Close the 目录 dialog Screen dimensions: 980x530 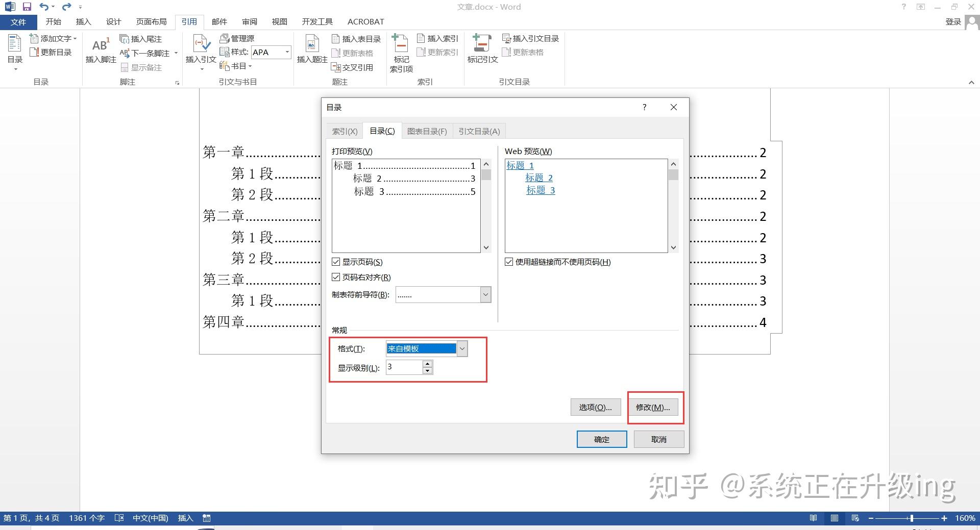tap(674, 107)
